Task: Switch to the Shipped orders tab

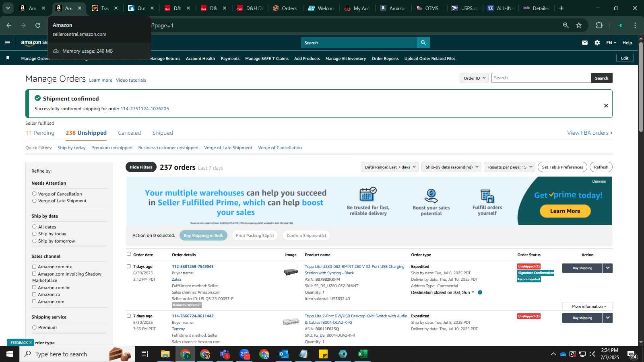Action: coord(163,133)
